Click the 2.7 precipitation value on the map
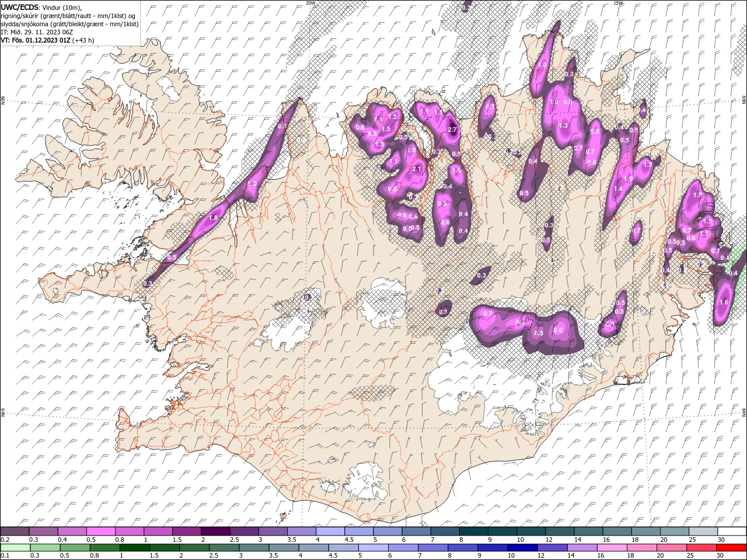This screenshot has height=560, width=747. (452, 129)
